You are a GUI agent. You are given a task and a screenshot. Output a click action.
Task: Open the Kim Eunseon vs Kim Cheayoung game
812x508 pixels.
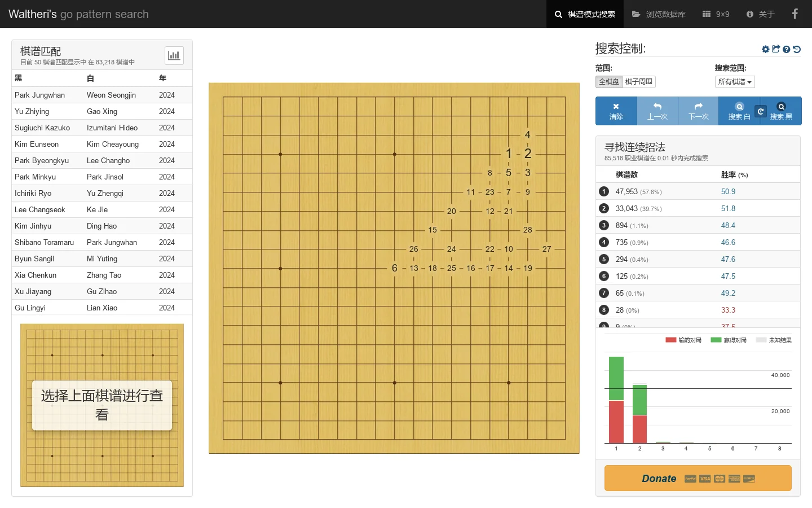click(102, 144)
